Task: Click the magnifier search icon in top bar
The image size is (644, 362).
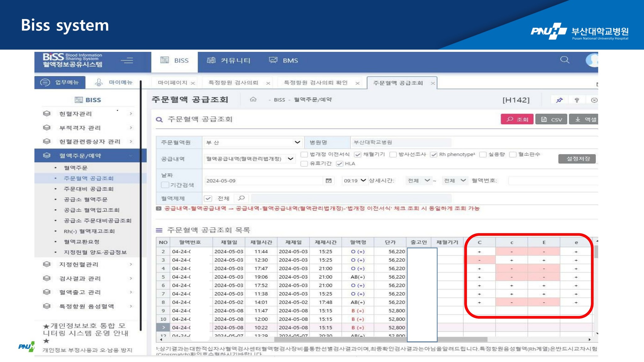Action: point(565,60)
